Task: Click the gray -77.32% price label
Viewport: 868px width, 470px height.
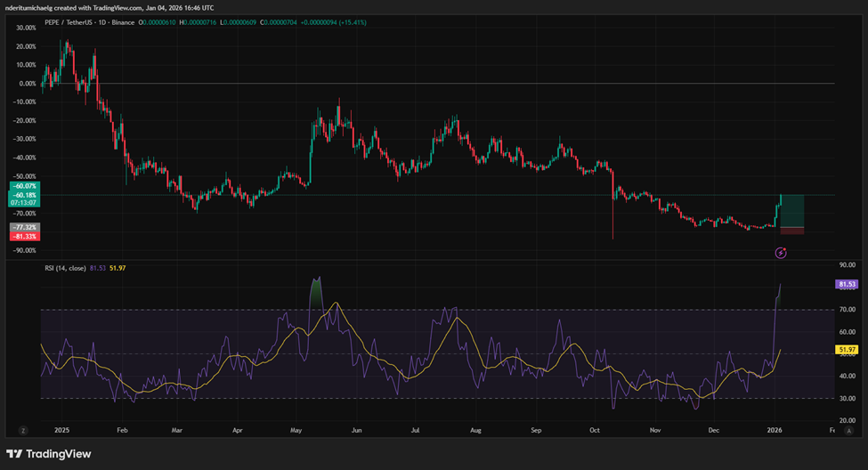Action: coord(22,228)
